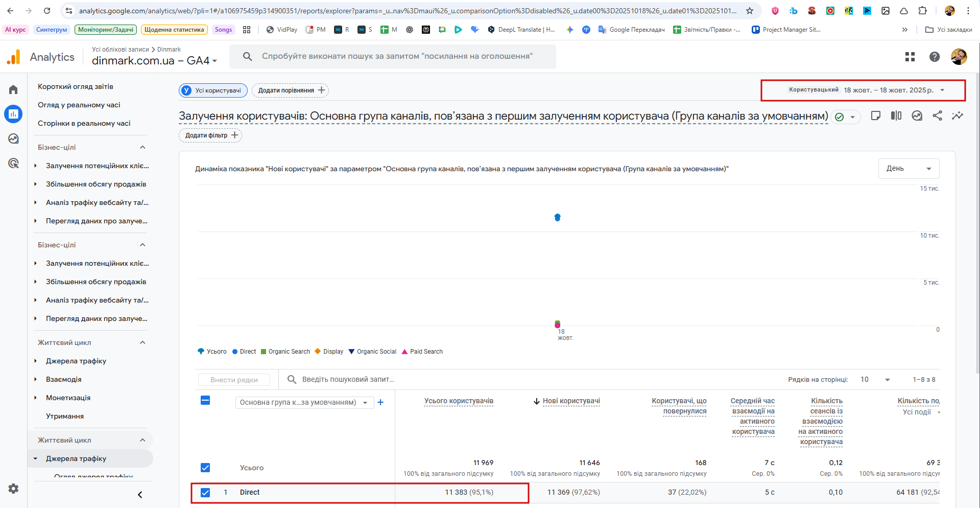This screenshot has height=508, width=980.
Task: Click the edit comparisons columns icon
Action: [x=896, y=116]
